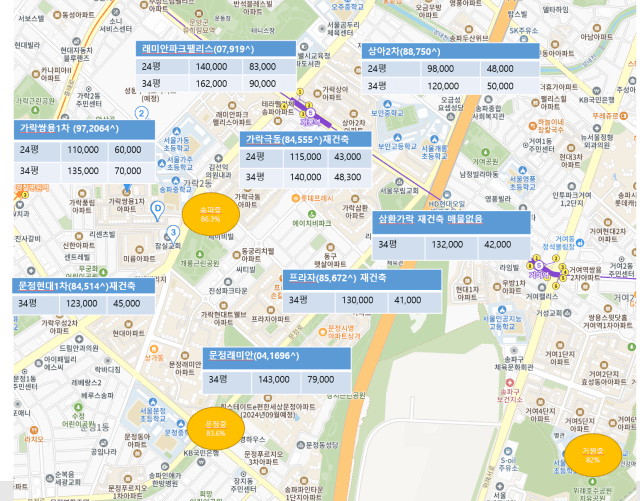This screenshot has width=640, height=501.
Task: Select the 서울우림교회 map label
Action: 399,191
